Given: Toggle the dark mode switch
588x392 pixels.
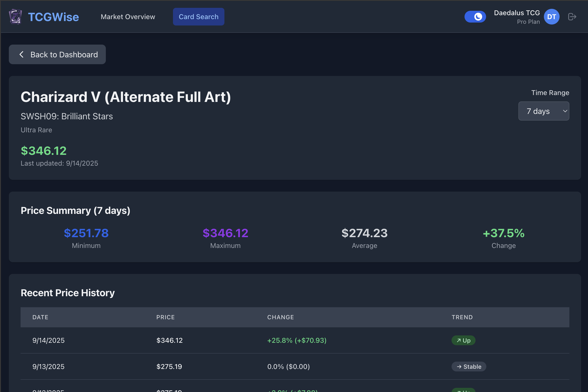Looking at the screenshot, I should click(x=475, y=16).
